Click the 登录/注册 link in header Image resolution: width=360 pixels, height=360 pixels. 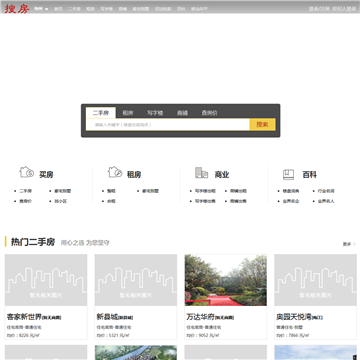click(319, 9)
